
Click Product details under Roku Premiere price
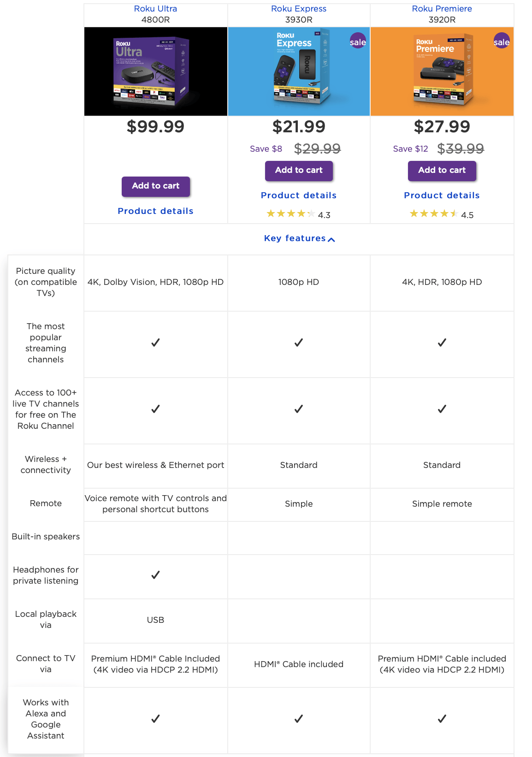coord(442,195)
